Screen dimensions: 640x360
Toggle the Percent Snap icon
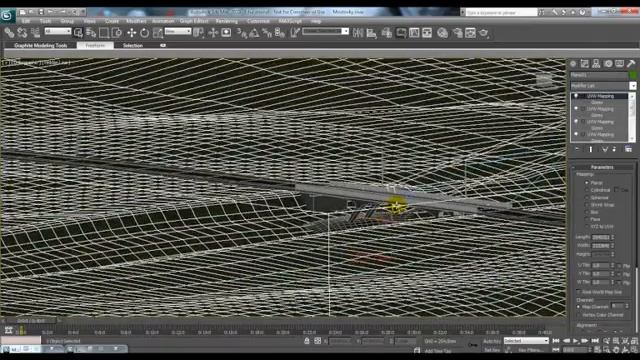[x=267, y=33]
